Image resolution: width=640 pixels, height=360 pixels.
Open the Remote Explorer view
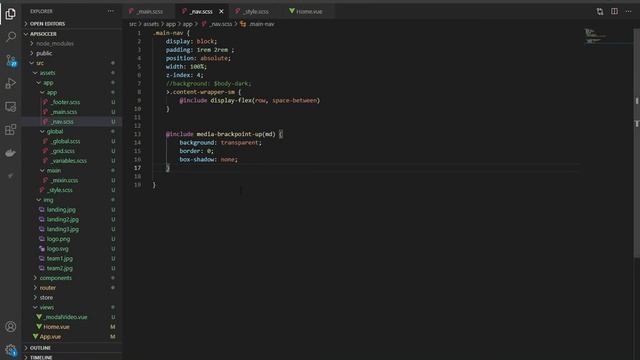coord(11,107)
